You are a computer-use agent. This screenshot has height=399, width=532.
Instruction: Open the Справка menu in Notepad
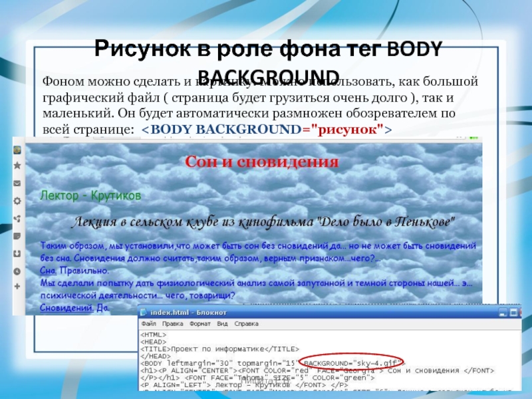click(246, 324)
